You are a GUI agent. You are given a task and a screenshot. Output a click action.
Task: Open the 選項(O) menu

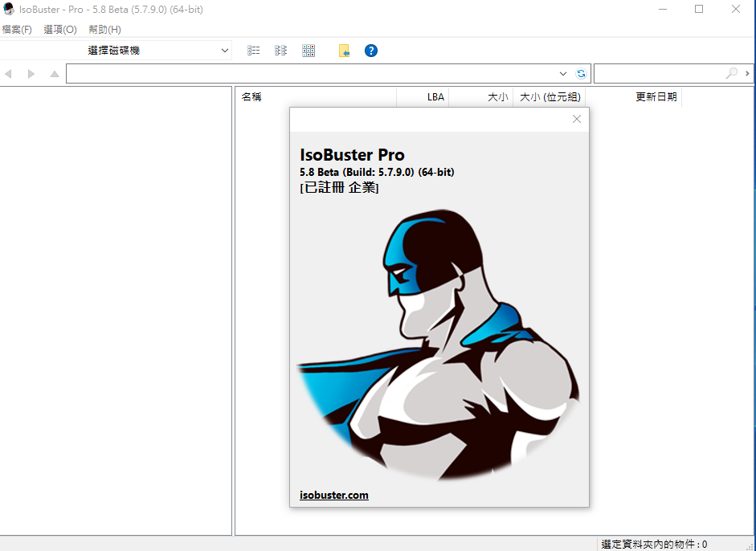click(60, 30)
